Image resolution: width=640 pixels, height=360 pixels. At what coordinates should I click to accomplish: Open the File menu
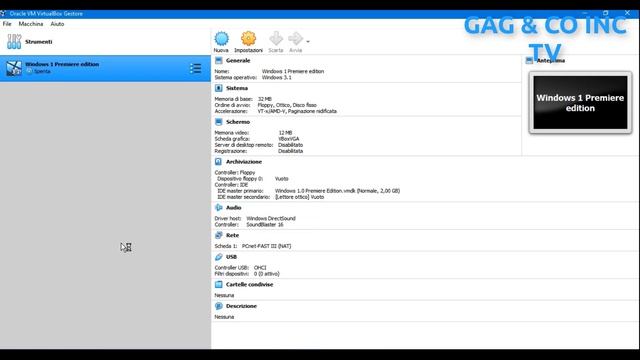pos(7,24)
